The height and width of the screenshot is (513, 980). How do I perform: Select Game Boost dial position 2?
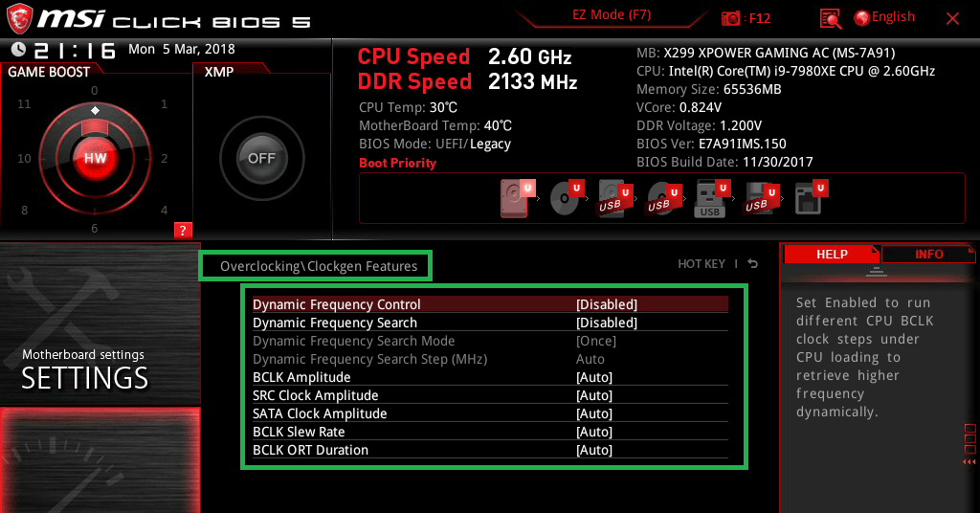click(165, 159)
